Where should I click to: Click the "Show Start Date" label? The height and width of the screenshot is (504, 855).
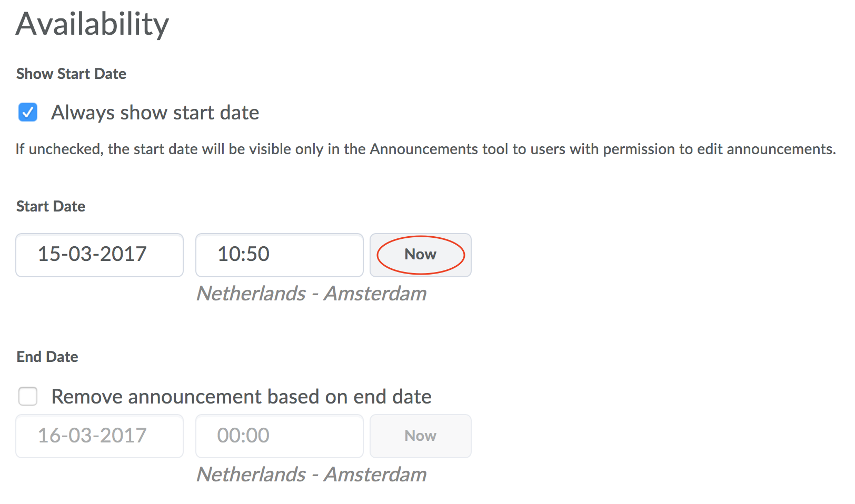[71, 74]
